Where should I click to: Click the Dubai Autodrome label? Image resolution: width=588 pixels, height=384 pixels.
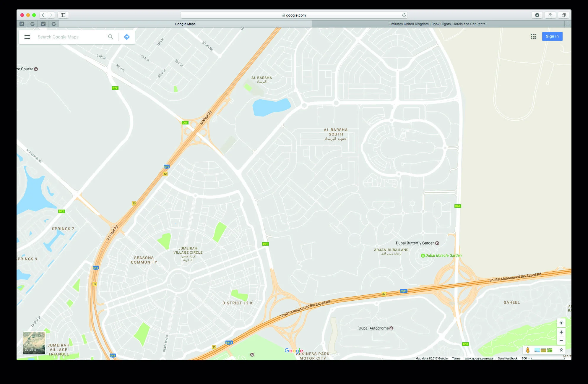click(374, 328)
